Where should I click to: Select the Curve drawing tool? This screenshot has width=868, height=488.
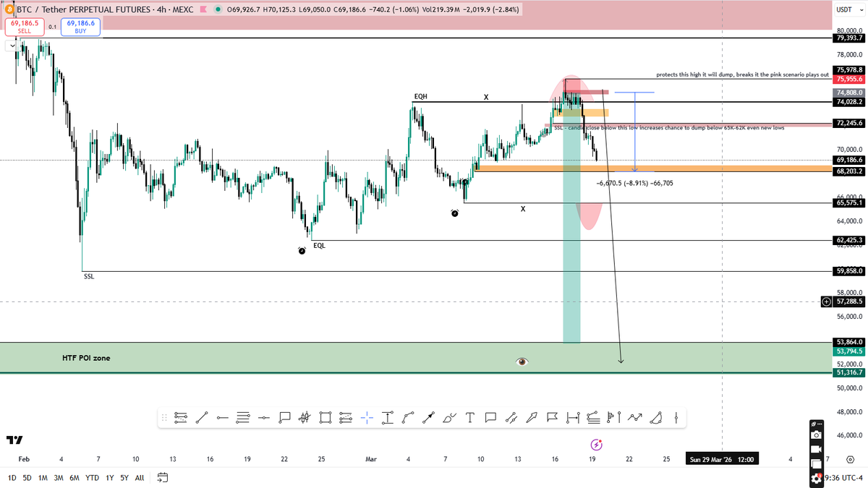pyautogui.click(x=409, y=417)
